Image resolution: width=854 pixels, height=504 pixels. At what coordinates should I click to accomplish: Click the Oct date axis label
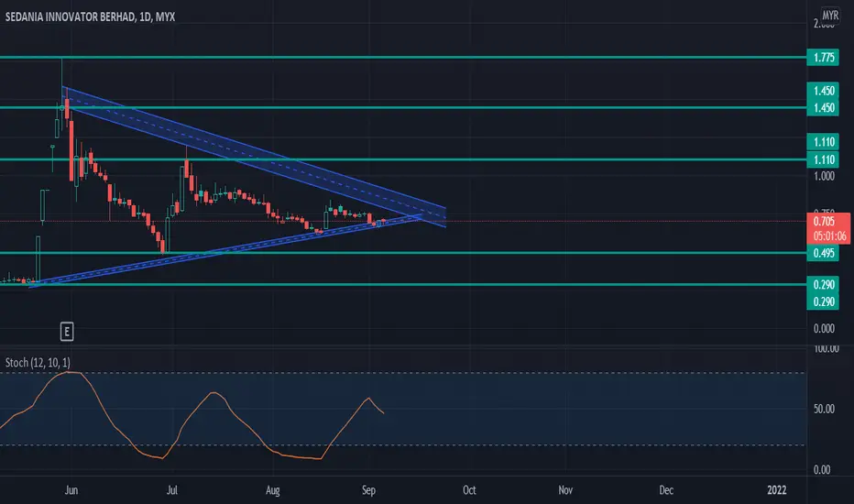pyautogui.click(x=469, y=490)
